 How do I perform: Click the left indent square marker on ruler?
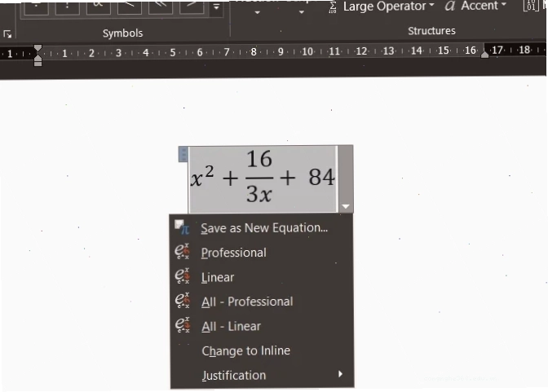pos(38,64)
